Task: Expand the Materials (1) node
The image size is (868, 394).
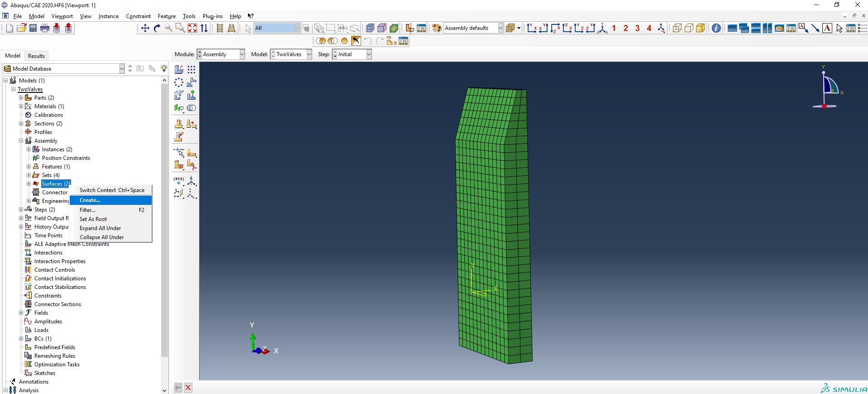Action: (x=21, y=106)
